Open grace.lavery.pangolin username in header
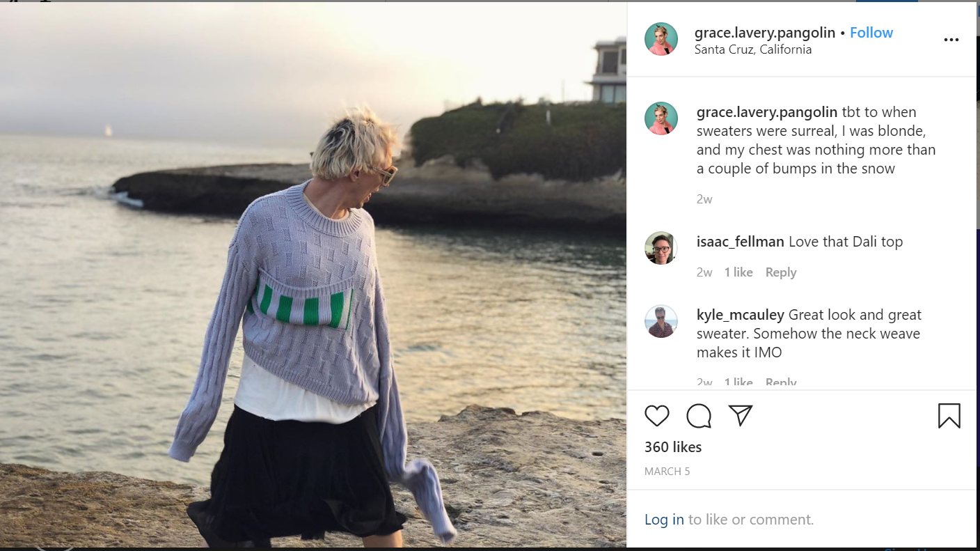 click(x=766, y=33)
